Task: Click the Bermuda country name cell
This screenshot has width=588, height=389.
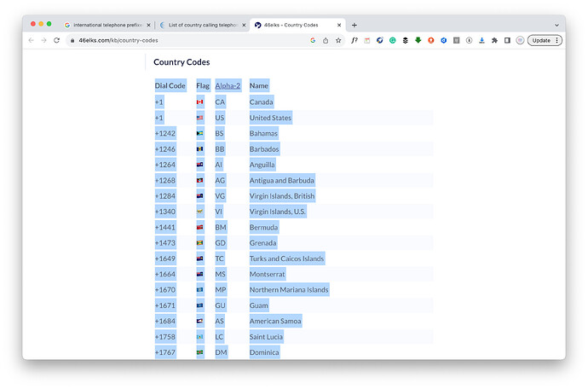Action: coord(263,227)
